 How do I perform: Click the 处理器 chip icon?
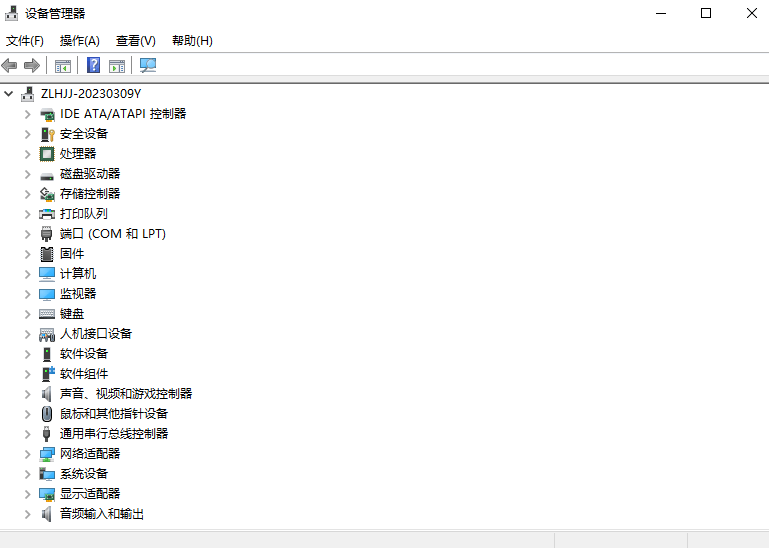tap(47, 154)
